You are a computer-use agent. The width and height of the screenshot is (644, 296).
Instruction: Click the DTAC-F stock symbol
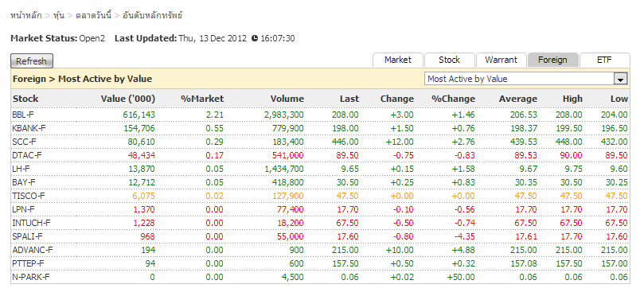coord(27,156)
